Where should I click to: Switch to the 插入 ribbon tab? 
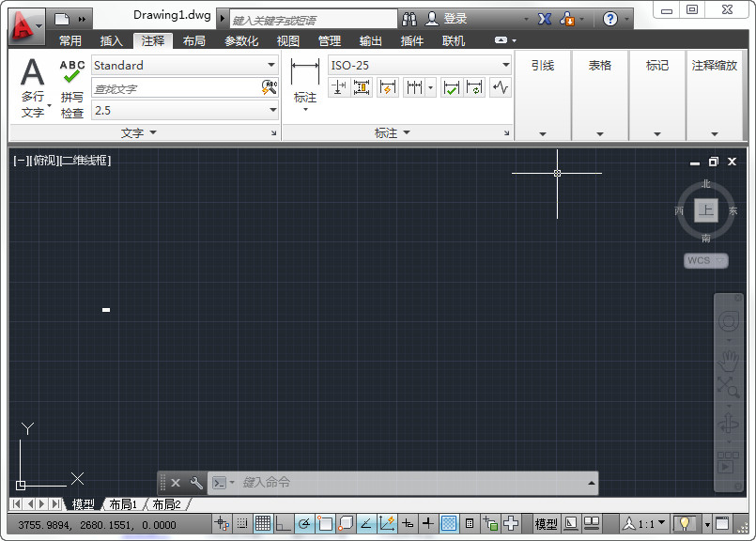click(112, 41)
